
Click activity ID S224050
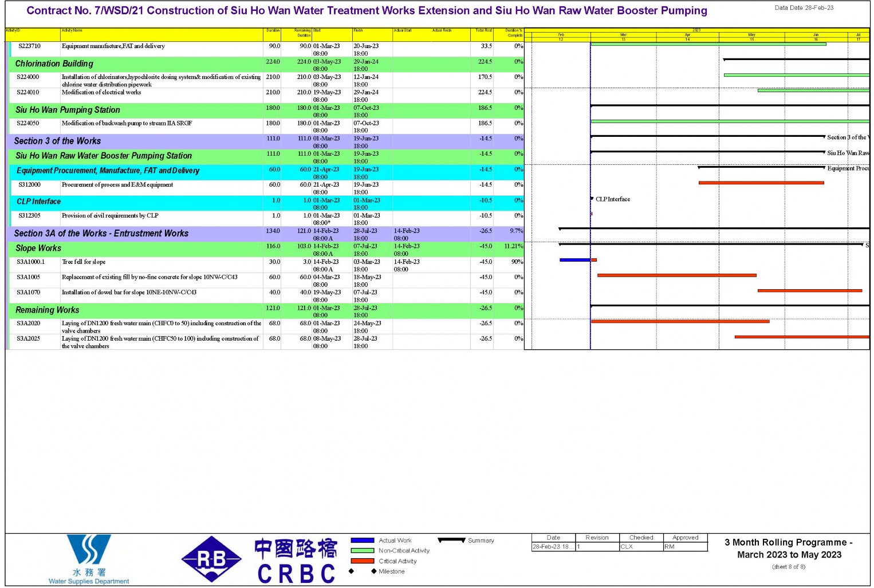pos(28,123)
